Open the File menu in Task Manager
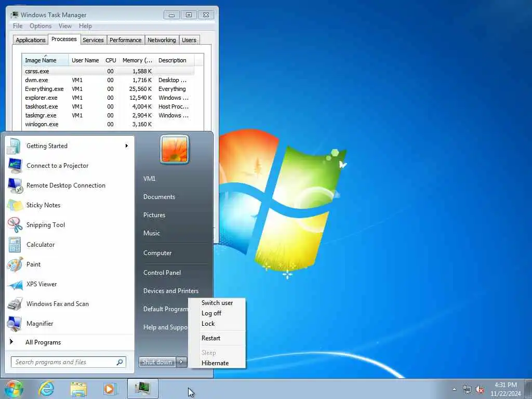 [18, 26]
